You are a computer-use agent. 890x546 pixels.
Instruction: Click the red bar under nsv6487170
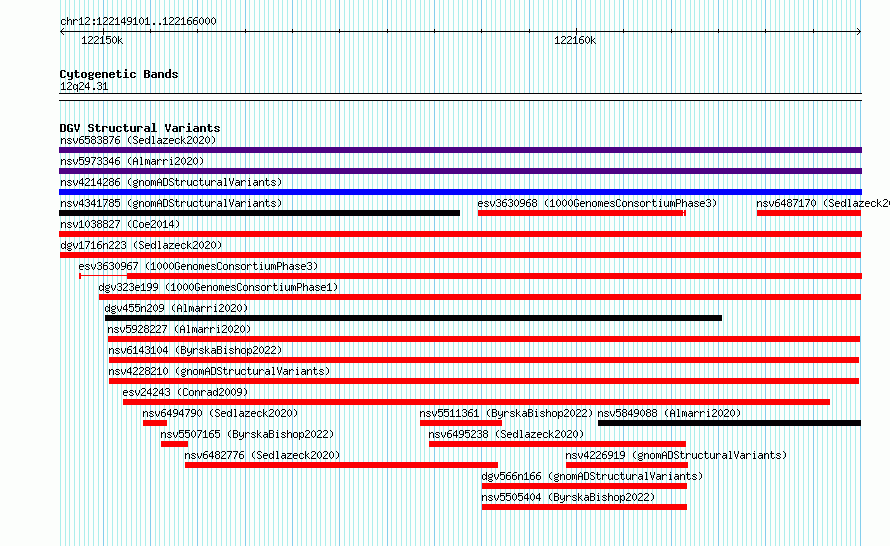[x=809, y=213]
